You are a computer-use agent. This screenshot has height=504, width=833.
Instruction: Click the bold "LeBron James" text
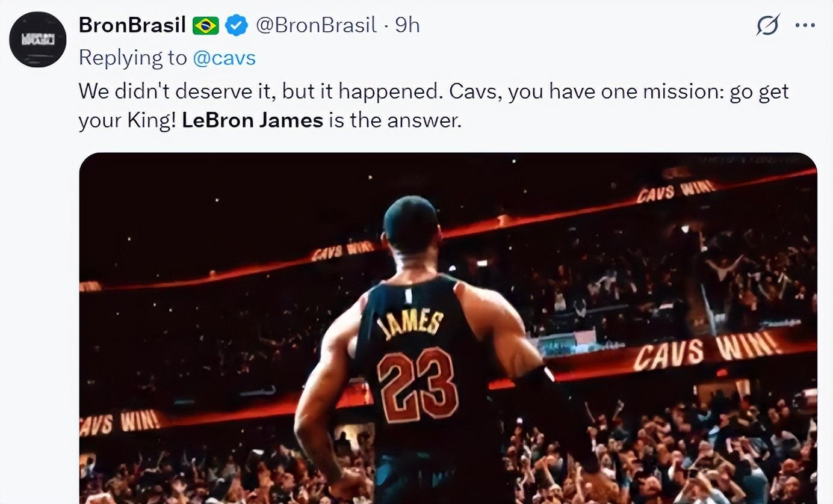[252, 120]
